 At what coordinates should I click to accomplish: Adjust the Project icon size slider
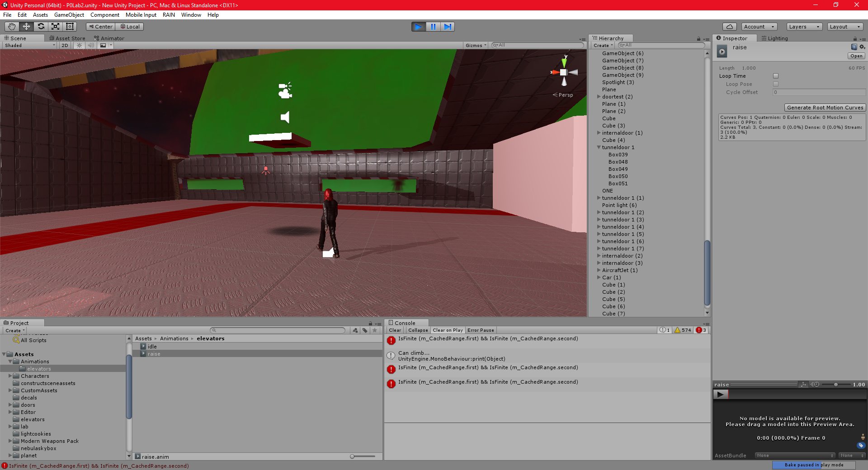[x=363, y=456]
